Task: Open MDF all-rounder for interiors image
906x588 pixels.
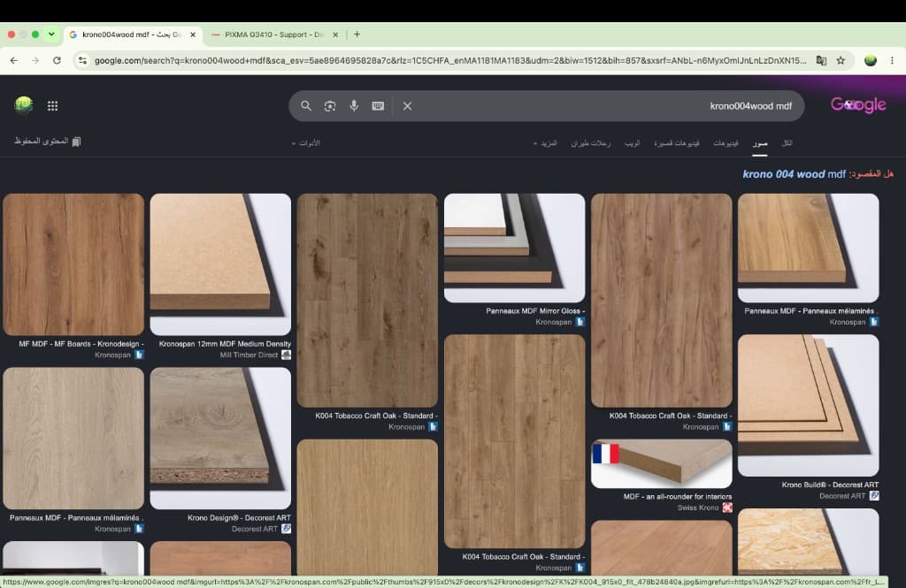Action: pyautogui.click(x=662, y=464)
